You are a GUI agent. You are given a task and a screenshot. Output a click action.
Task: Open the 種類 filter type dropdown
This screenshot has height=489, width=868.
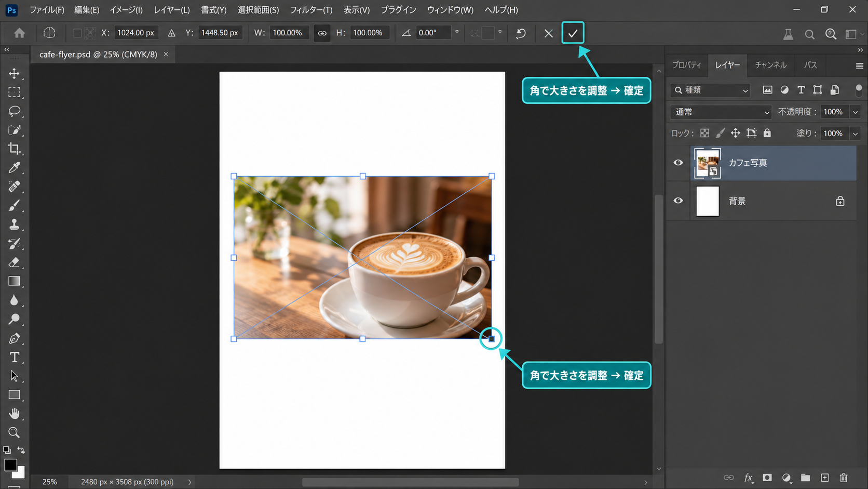[711, 90]
